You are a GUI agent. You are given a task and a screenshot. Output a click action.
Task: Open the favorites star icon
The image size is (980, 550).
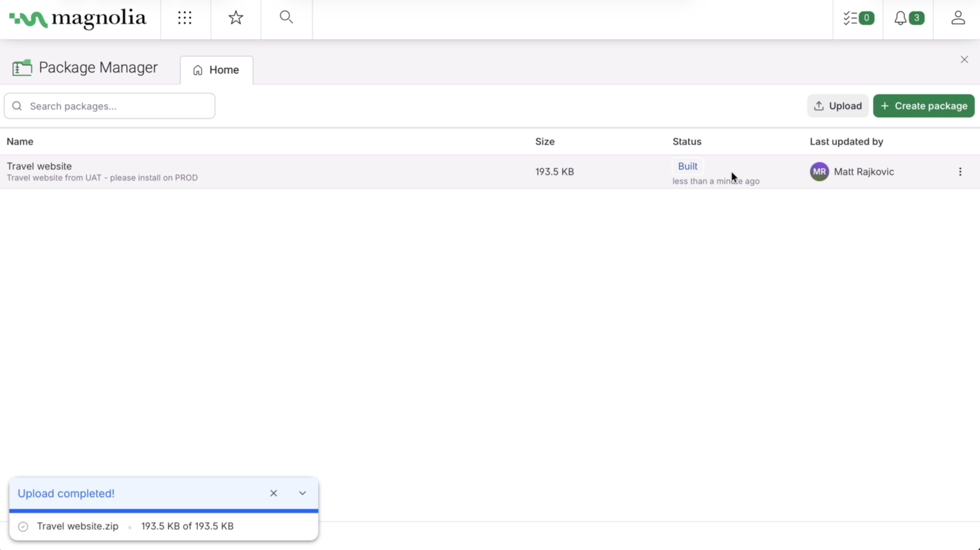(x=235, y=17)
